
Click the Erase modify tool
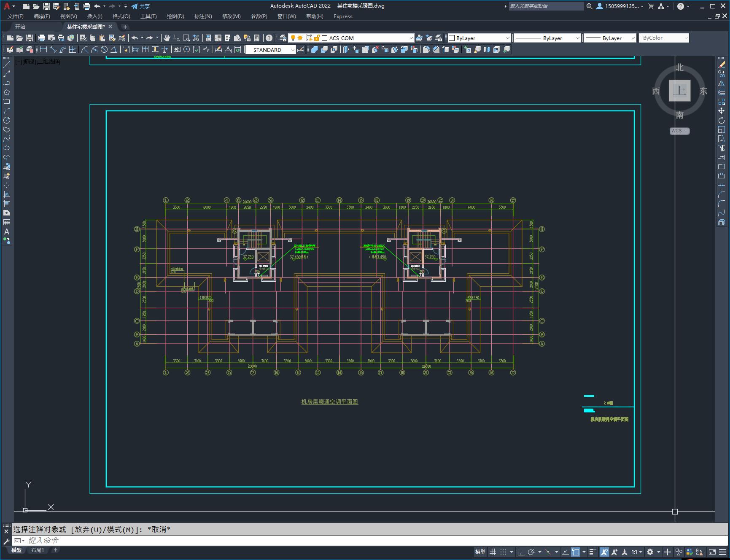tap(722, 65)
